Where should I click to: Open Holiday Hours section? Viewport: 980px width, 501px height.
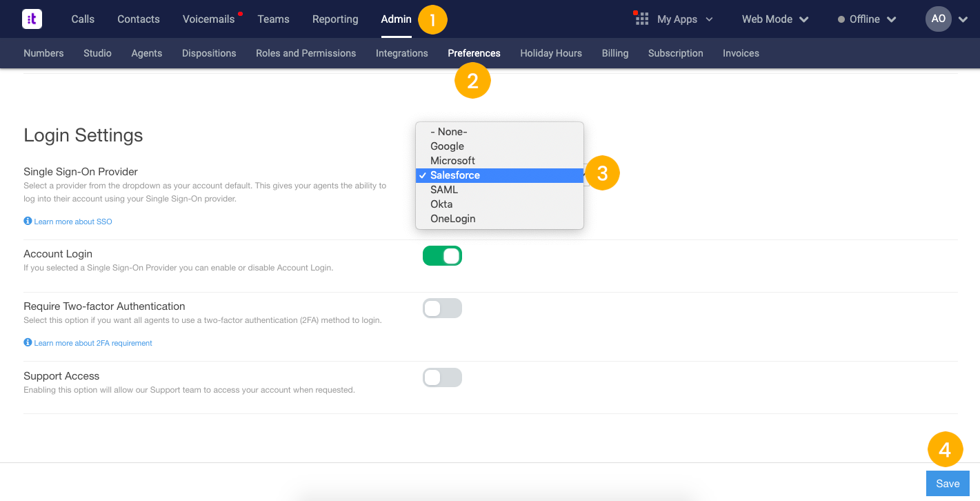551,53
